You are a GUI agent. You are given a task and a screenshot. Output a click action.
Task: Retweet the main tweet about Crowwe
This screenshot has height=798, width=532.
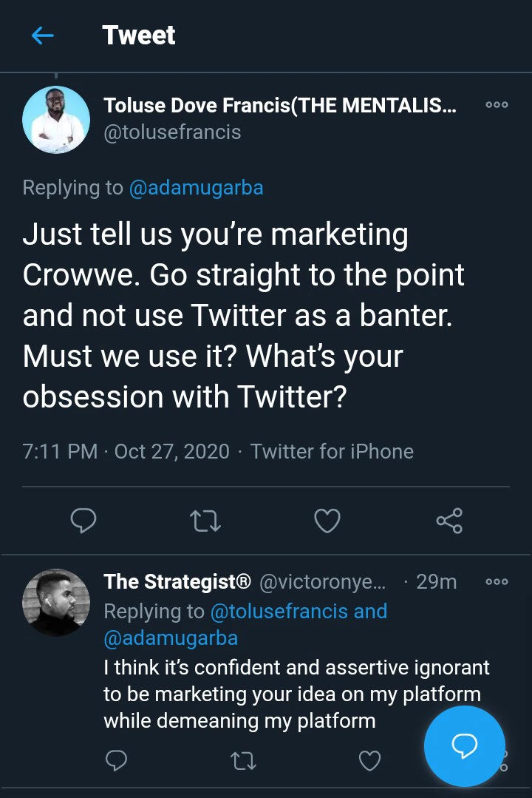(205, 521)
